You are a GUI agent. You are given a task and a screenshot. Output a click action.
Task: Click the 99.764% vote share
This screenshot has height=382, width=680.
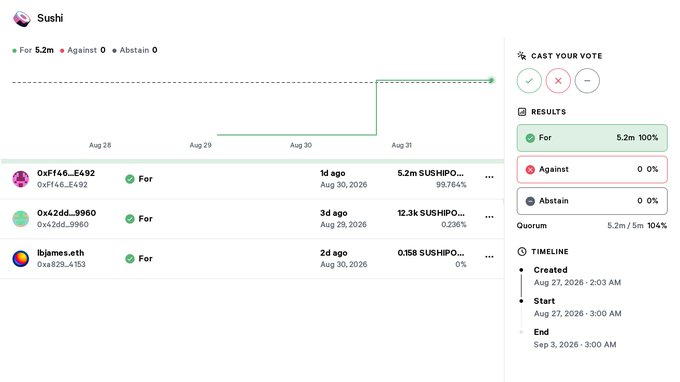pos(451,185)
